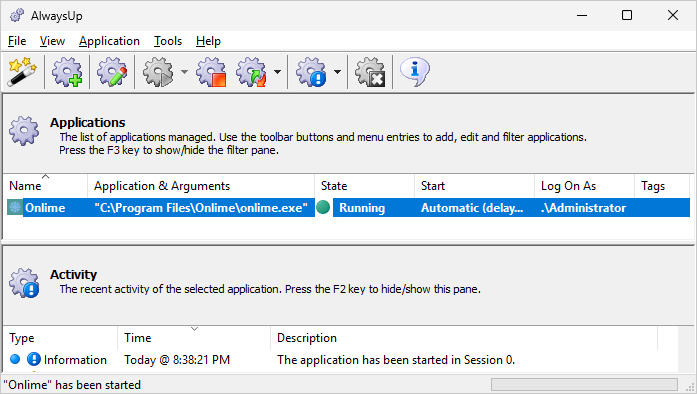Click the window grip at the status bar corner
The image size is (697, 394).
(x=690, y=387)
